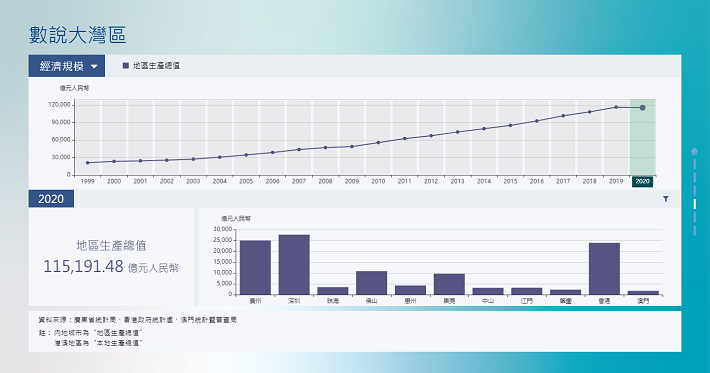Click the 30,000 y-axis label on bar chart
Image resolution: width=710 pixels, height=373 pixels.
tap(223, 230)
